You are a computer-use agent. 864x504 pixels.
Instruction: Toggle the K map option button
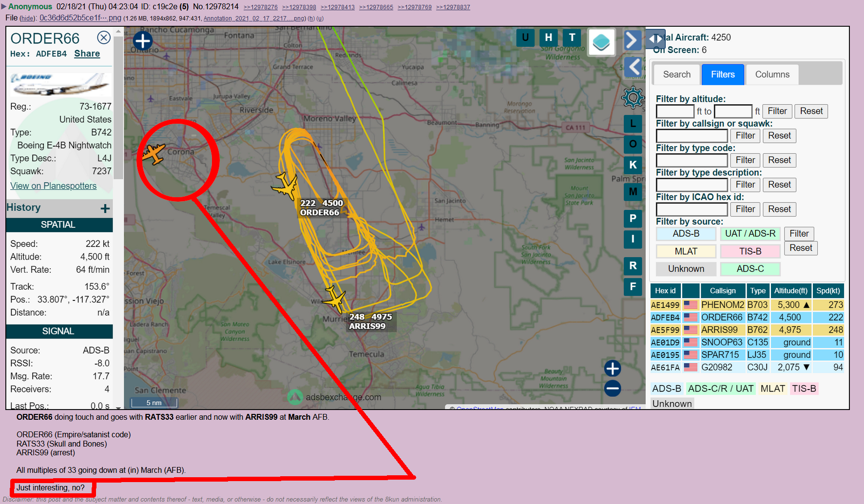coord(633,165)
